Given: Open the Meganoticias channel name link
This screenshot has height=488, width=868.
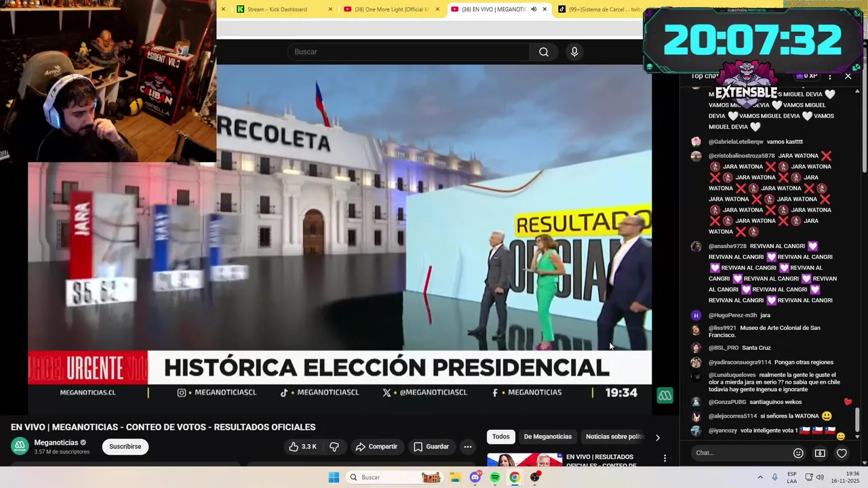Looking at the screenshot, I should [x=56, y=443].
